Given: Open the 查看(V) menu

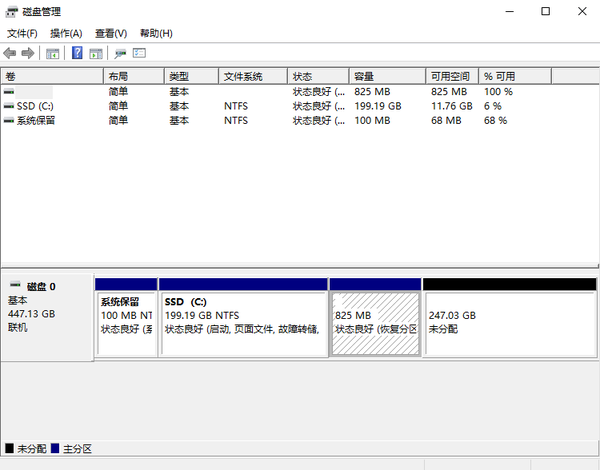Looking at the screenshot, I should (x=111, y=34).
